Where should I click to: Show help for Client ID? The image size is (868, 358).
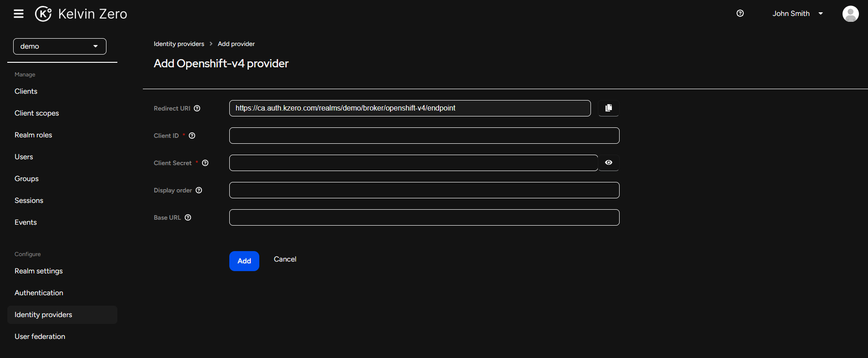(192, 136)
